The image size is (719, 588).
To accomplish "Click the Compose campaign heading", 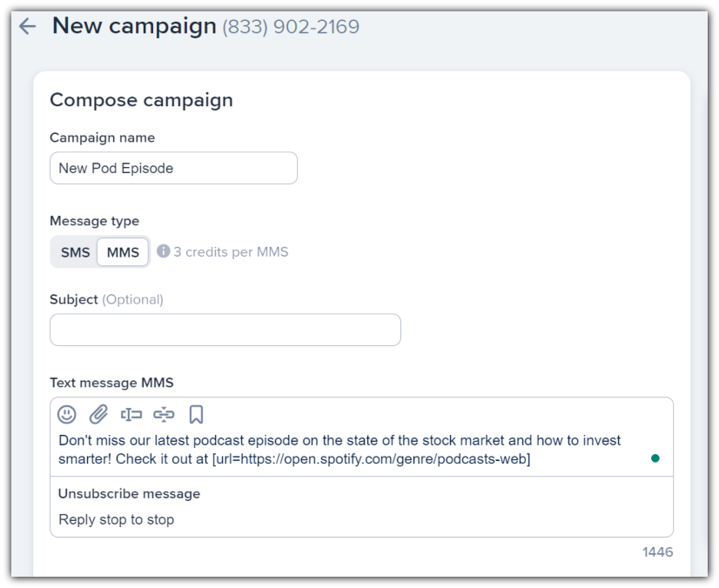I will [x=142, y=100].
